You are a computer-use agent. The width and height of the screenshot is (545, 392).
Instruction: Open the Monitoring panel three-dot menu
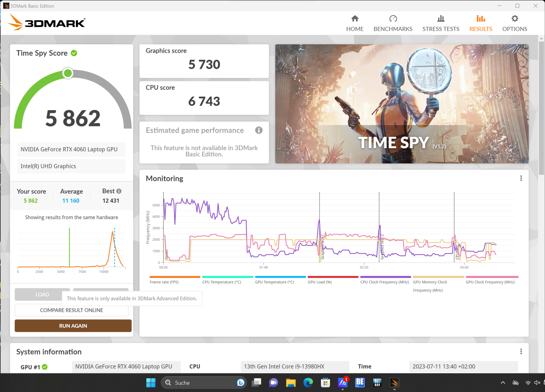[521, 178]
